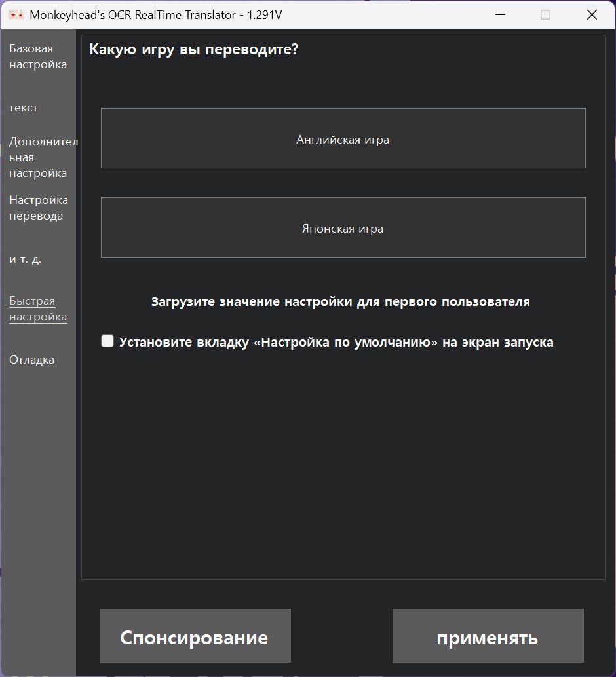616x677 pixels.
Task: Switch to the Отладка tab
Action: 31,360
